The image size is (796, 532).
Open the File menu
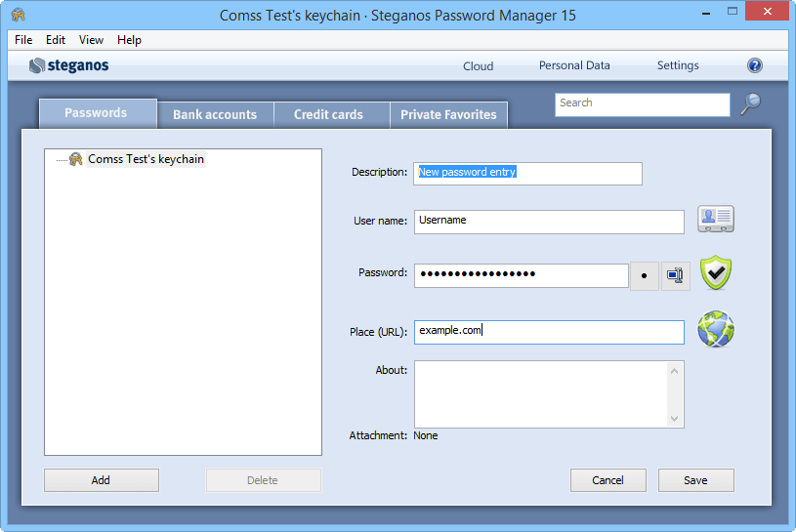point(23,40)
